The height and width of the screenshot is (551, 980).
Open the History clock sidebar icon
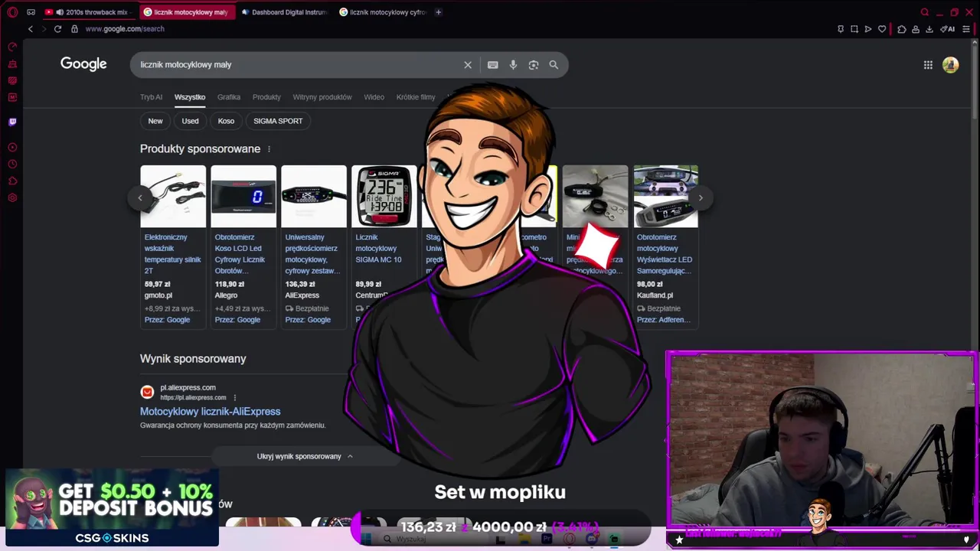pyautogui.click(x=12, y=164)
